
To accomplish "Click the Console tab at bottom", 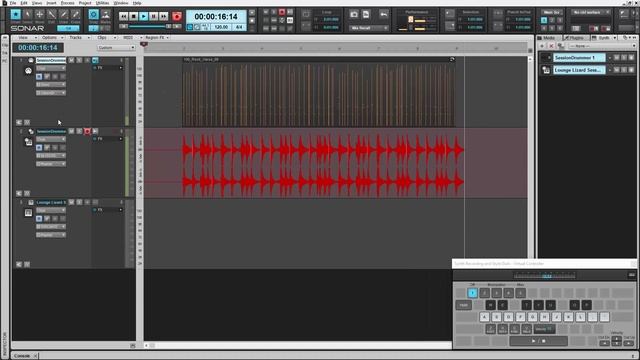I will (22, 356).
